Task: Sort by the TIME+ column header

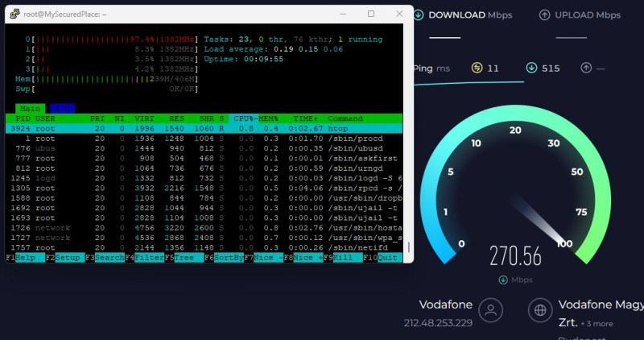Action: (306, 118)
